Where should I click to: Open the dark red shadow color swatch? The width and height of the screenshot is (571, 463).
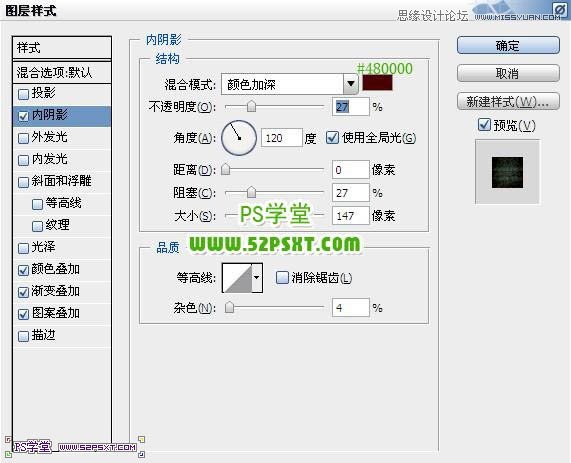click(x=378, y=83)
